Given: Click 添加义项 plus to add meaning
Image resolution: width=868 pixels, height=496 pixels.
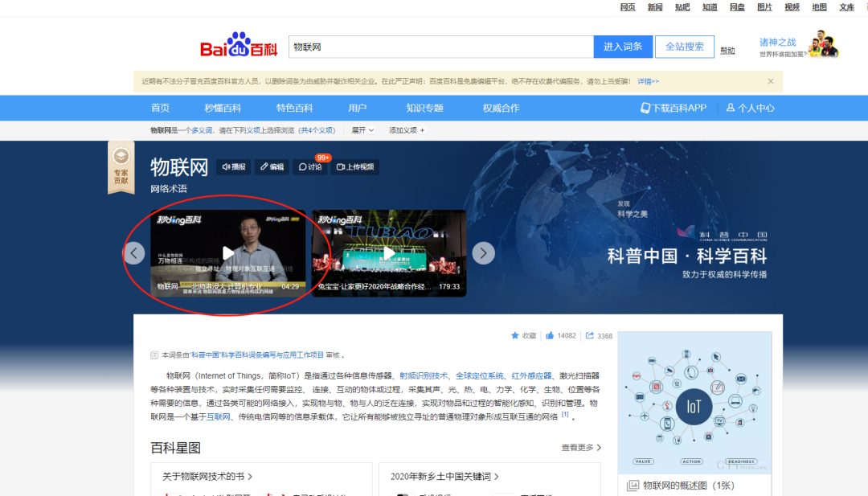Looking at the screenshot, I should [x=407, y=130].
